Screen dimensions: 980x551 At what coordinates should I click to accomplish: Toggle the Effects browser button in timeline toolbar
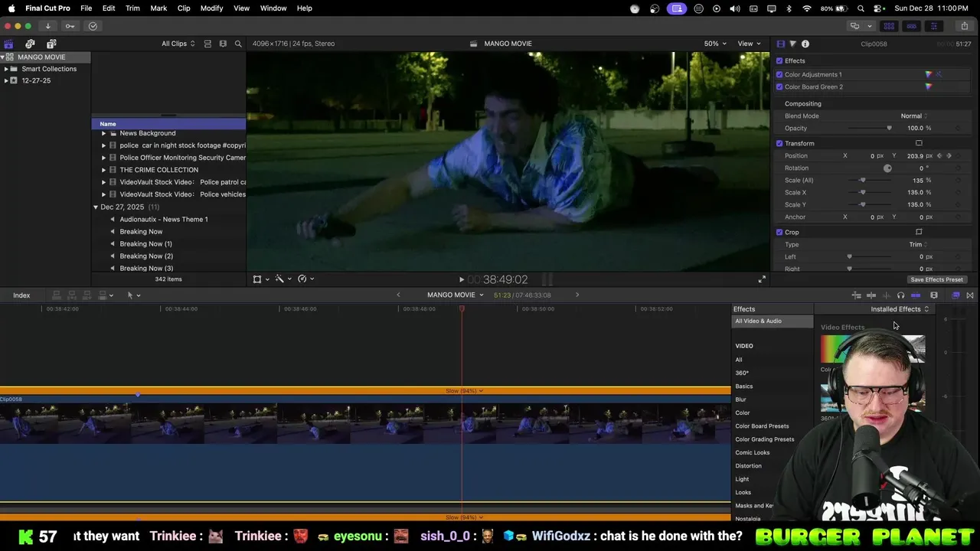tap(955, 295)
